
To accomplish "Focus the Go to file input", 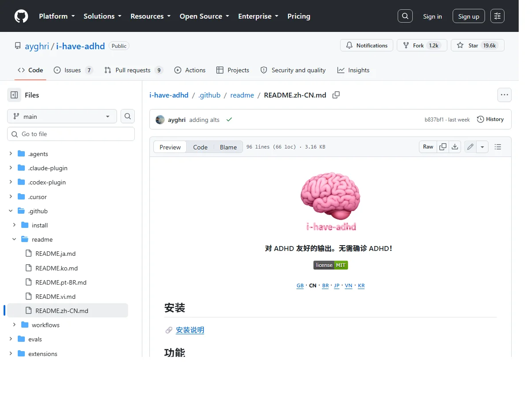I will tap(71, 134).
